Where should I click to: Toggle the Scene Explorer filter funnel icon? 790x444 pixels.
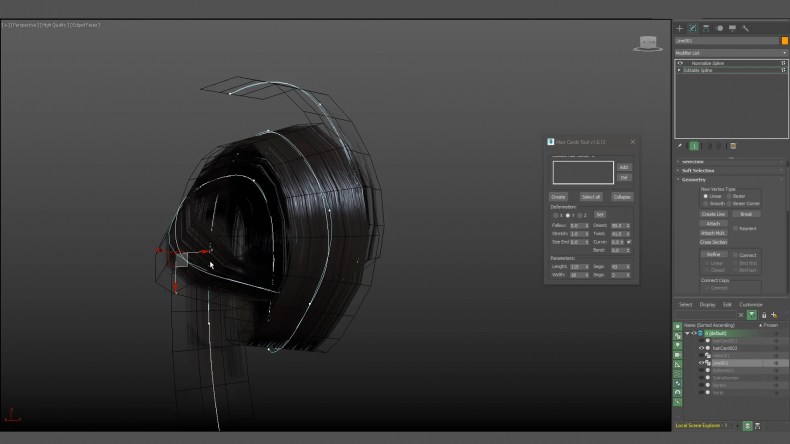click(x=752, y=315)
